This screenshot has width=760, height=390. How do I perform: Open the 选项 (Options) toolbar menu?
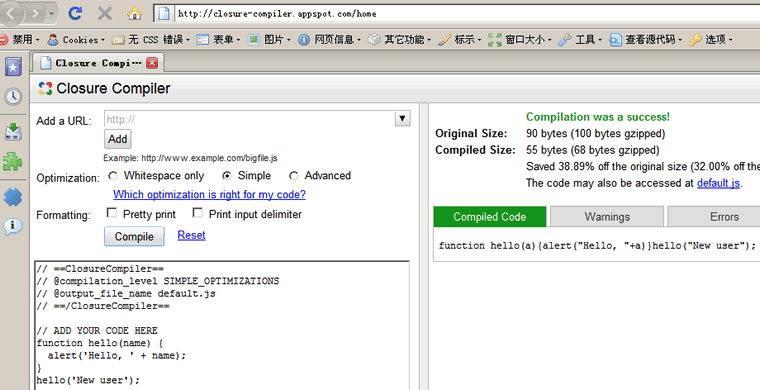point(711,40)
